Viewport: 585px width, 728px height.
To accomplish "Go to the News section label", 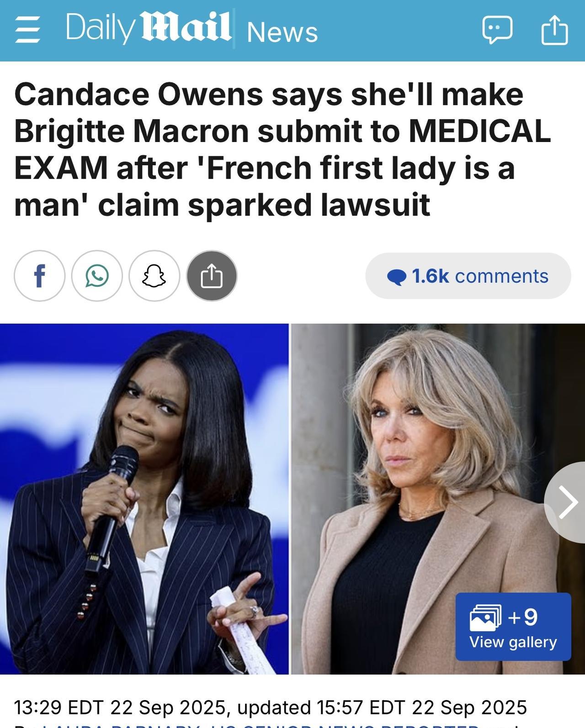I will coord(282,32).
